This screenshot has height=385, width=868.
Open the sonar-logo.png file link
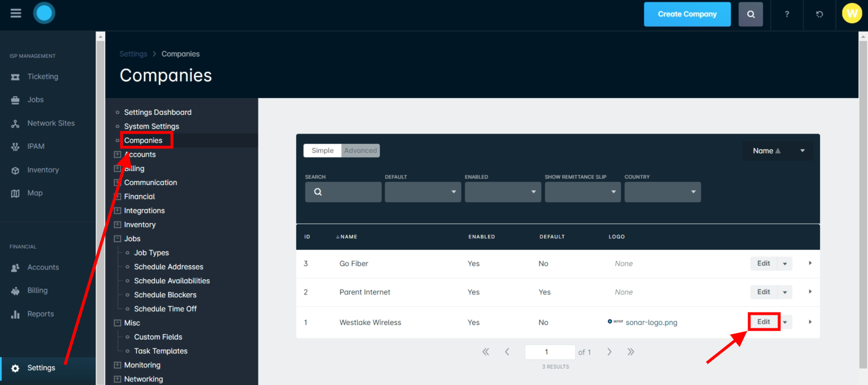pyautogui.click(x=651, y=323)
